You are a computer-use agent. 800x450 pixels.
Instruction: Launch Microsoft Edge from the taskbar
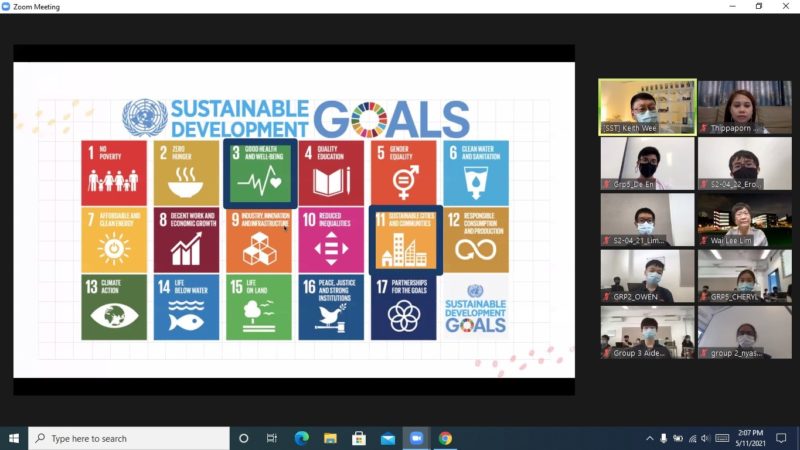click(x=302, y=438)
